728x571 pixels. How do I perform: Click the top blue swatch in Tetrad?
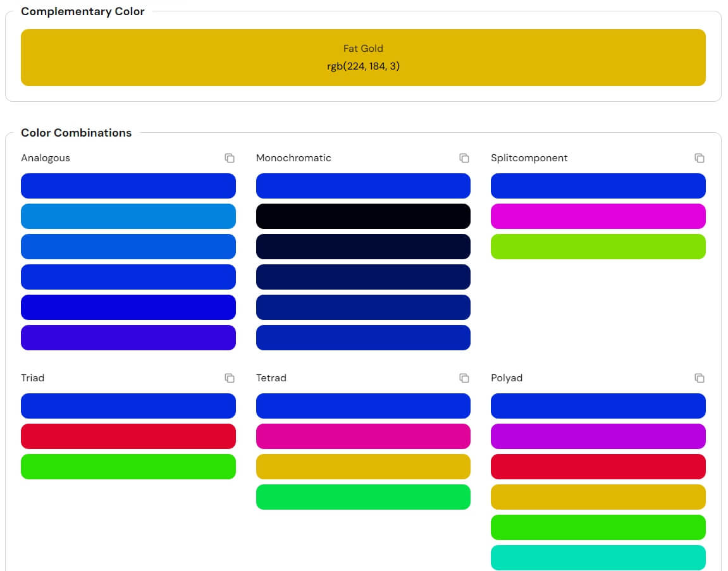coord(363,406)
